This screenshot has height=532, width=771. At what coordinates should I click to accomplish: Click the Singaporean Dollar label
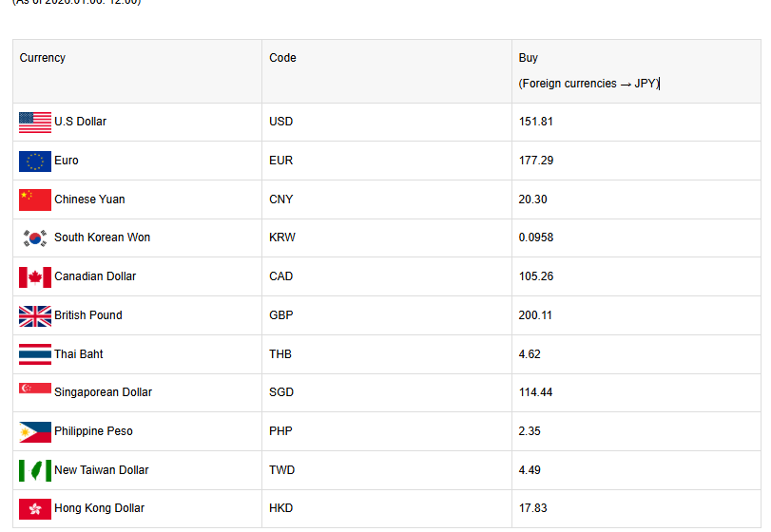(x=103, y=392)
